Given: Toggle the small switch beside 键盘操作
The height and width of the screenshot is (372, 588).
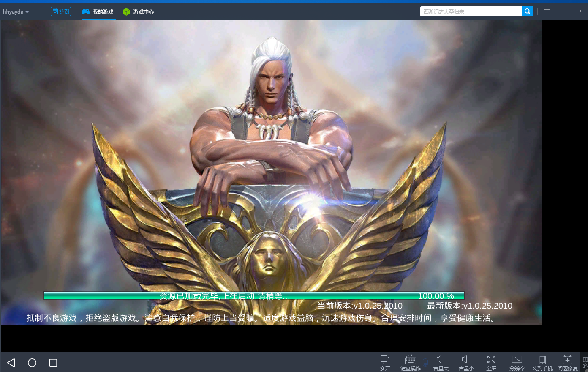Looking at the screenshot, I should point(425,362).
